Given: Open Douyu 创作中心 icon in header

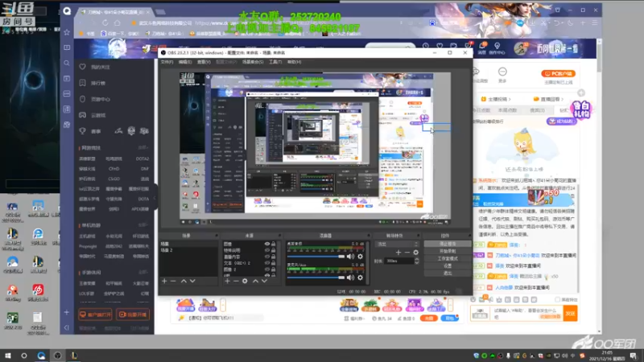Looking at the screenshot, I should coord(497,48).
